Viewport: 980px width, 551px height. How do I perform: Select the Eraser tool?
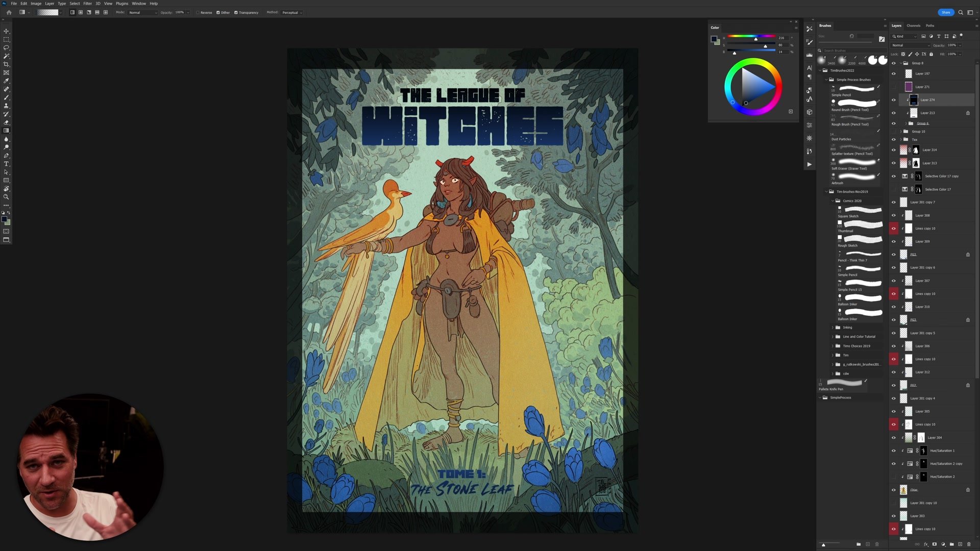click(x=6, y=122)
